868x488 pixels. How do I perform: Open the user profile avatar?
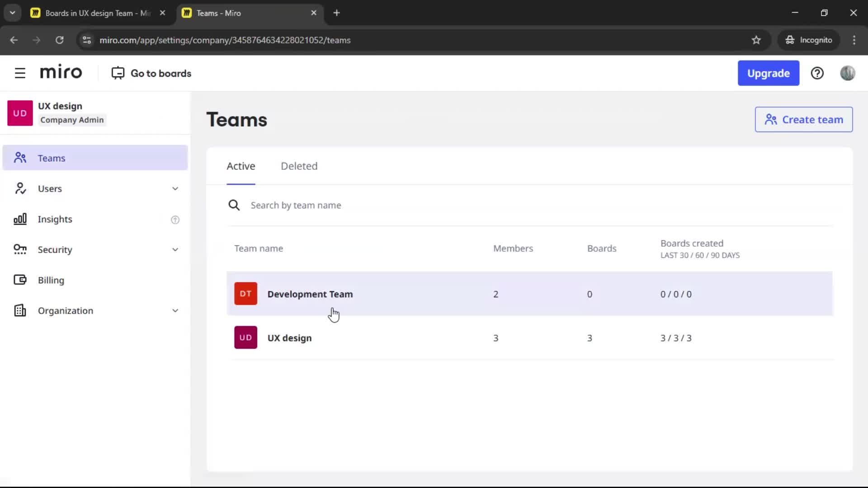point(848,73)
